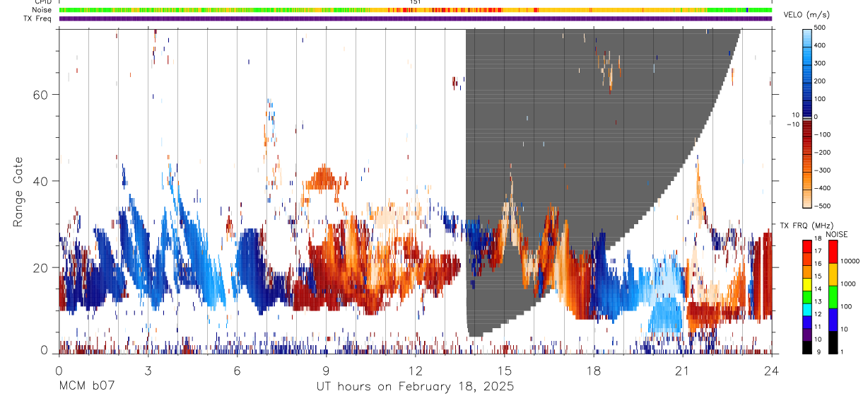
Task: Click the 1000 label on NOISE legend
Action: tap(848, 284)
